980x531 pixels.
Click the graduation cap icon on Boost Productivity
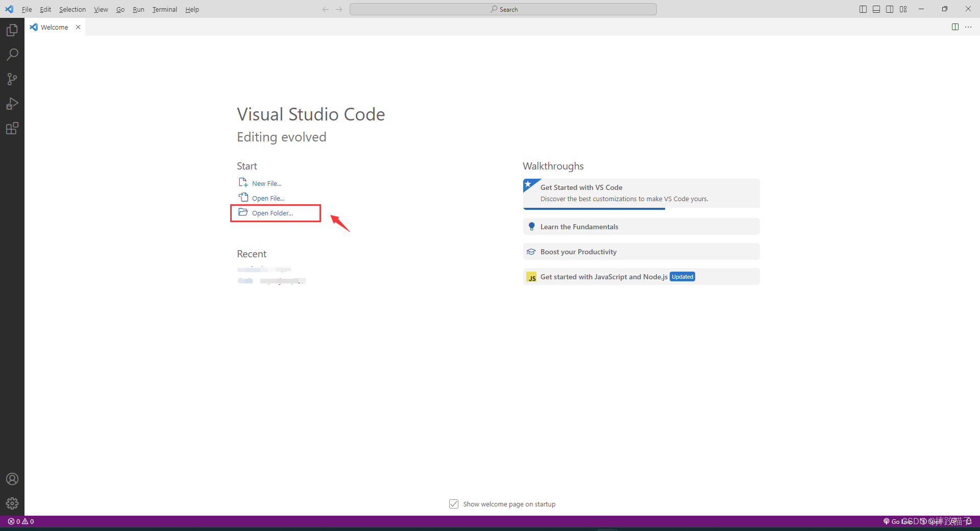click(531, 252)
